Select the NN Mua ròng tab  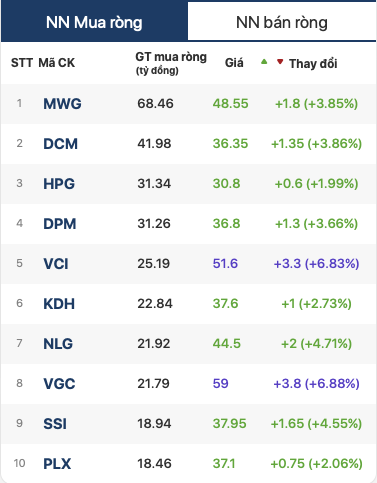coord(94,22)
